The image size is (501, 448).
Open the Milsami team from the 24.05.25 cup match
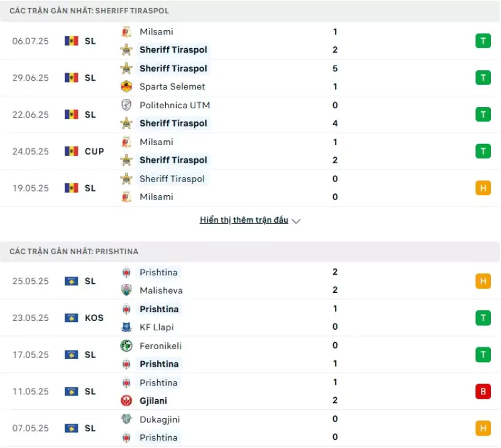tap(156, 142)
